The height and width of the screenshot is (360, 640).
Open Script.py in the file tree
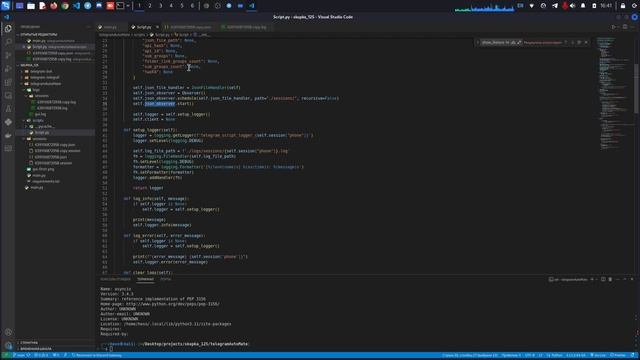click(42, 133)
